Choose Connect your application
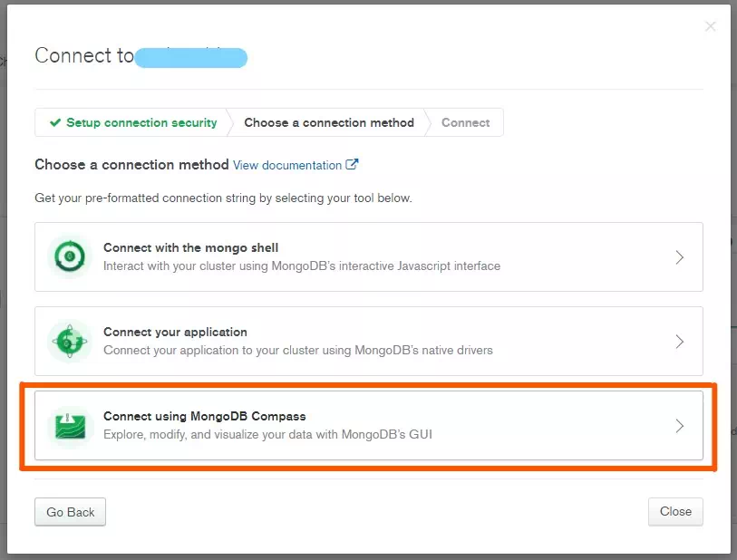 click(368, 341)
